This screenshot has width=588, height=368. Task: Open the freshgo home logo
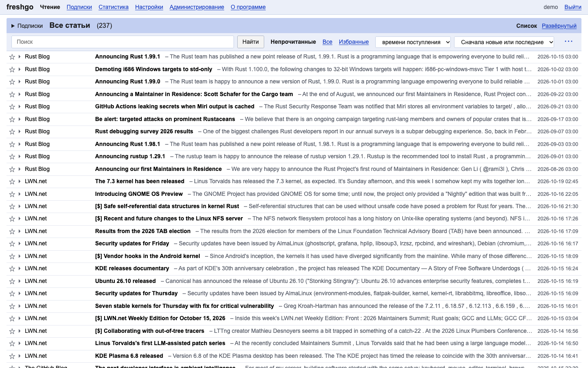click(x=20, y=7)
